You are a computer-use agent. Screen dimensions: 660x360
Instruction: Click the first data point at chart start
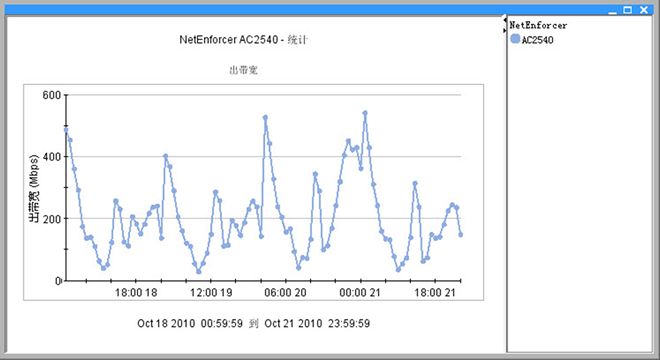[x=66, y=130]
